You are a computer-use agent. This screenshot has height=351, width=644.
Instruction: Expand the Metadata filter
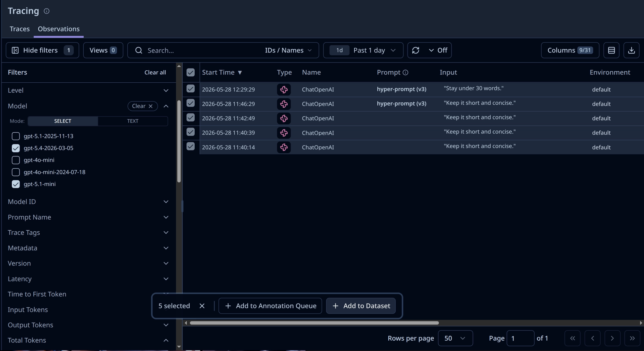point(166,248)
